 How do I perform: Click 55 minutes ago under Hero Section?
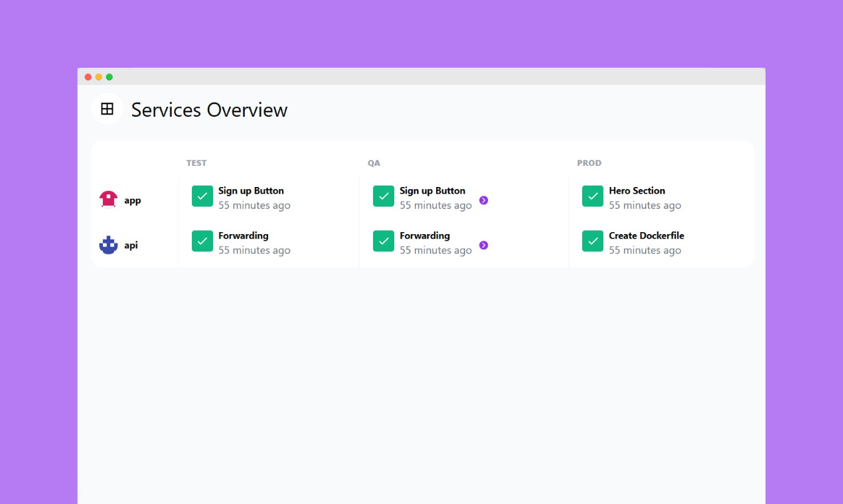coord(645,206)
